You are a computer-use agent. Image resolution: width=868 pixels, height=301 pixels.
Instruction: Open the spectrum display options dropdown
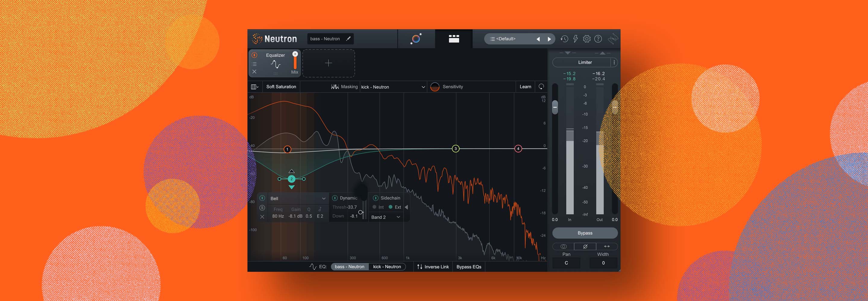[255, 87]
